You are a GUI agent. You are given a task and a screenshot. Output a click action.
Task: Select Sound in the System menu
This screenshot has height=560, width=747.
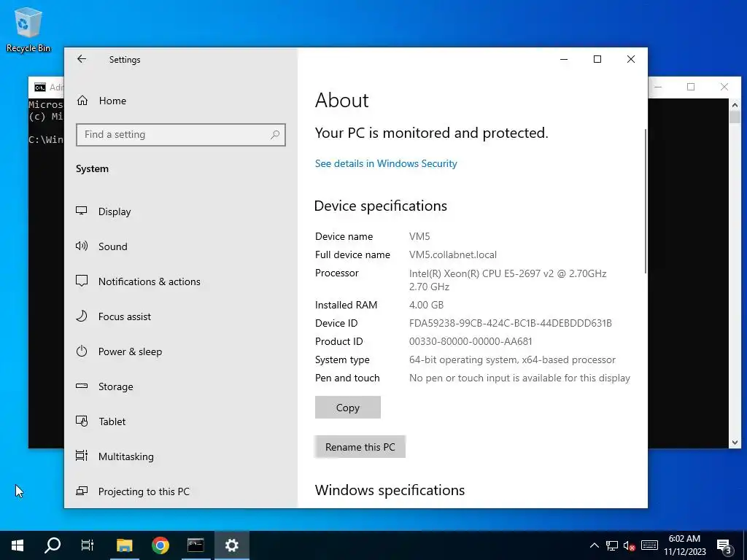point(113,246)
